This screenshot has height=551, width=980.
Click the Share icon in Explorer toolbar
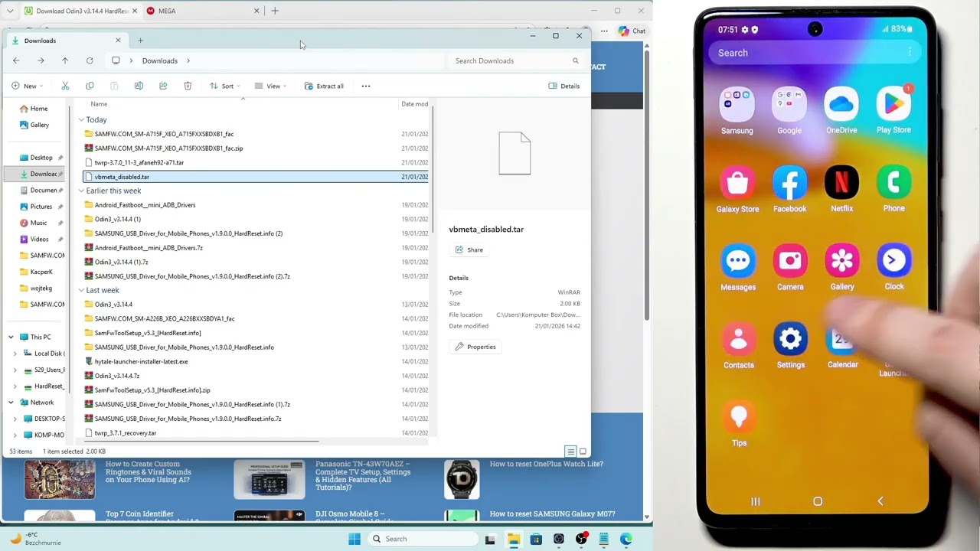[163, 86]
